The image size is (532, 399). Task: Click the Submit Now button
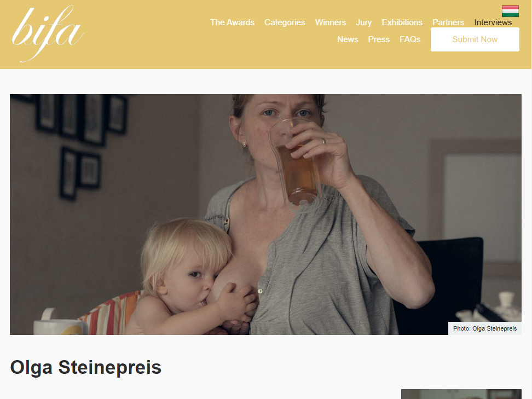475,39
